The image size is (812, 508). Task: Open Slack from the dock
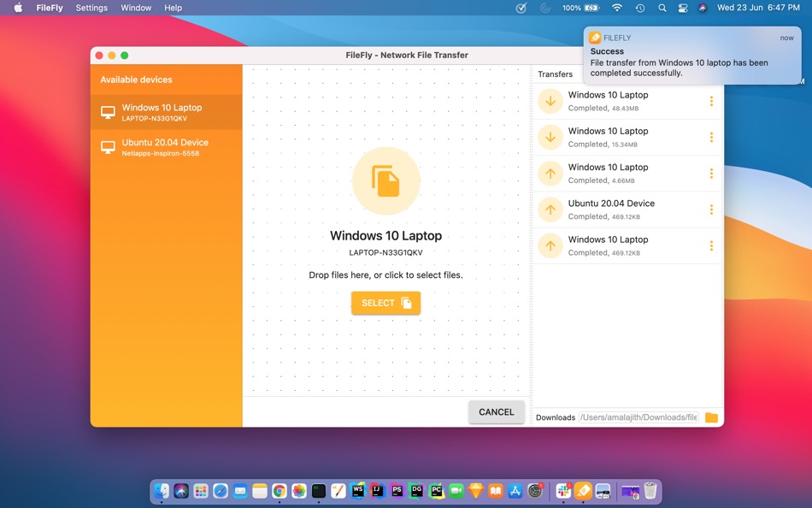pyautogui.click(x=563, y=490)
